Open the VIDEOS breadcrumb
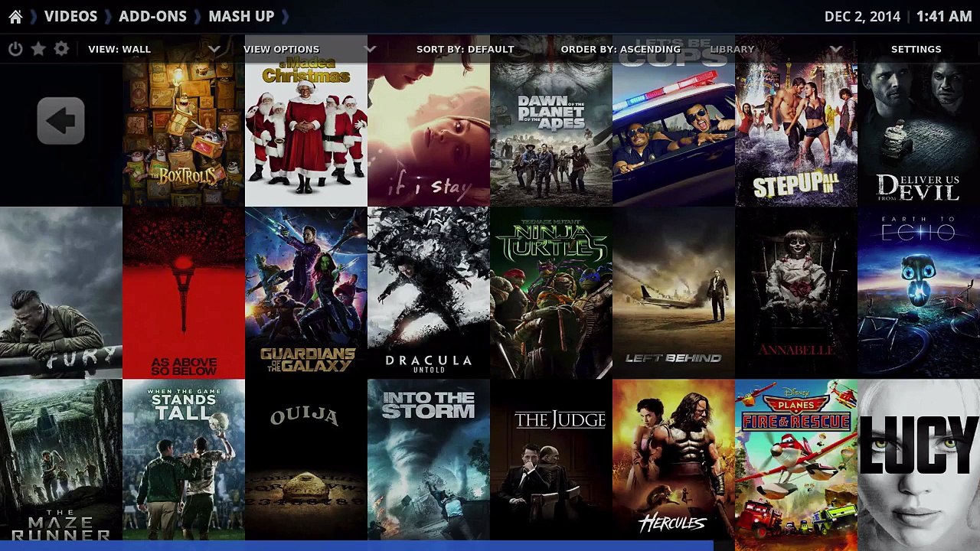The width and height of the screenshot is (980, 551). (70, 16)
